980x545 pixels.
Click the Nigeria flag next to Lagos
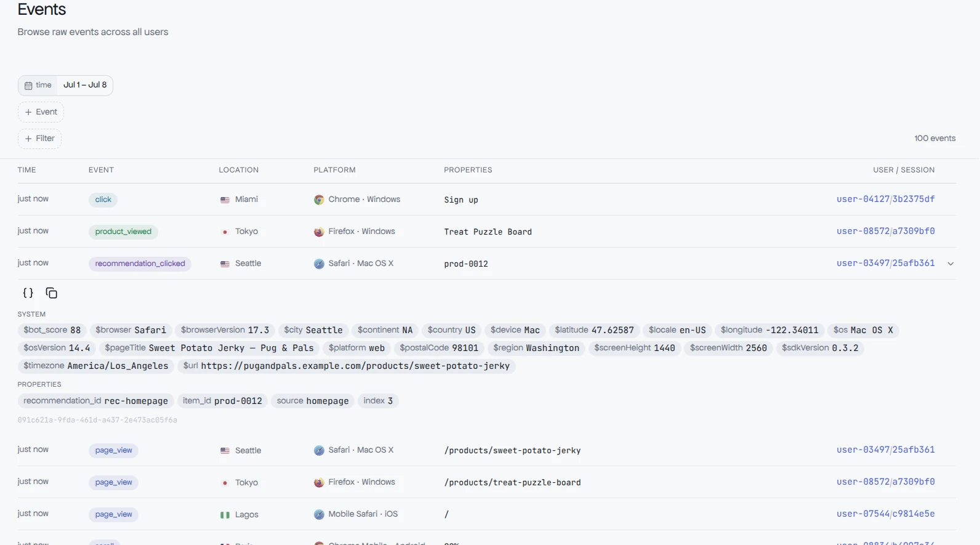[225, 515]
